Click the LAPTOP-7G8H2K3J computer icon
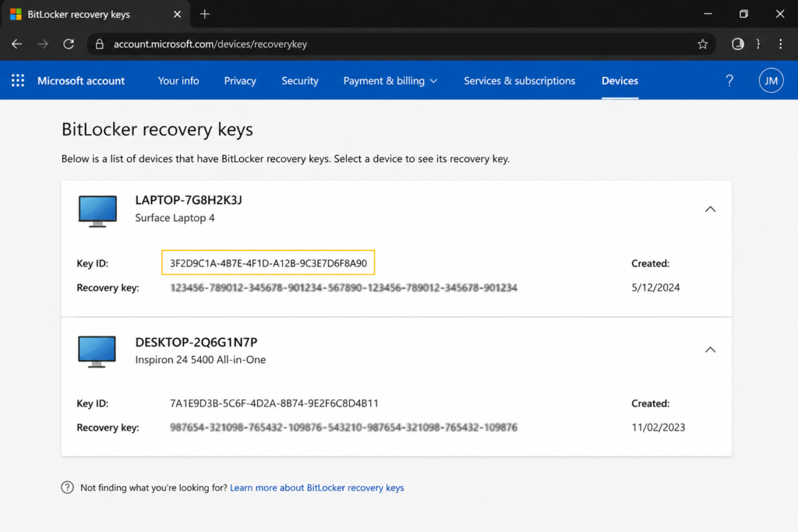Viewport: 798px width, 532px height. pos(97,210)
